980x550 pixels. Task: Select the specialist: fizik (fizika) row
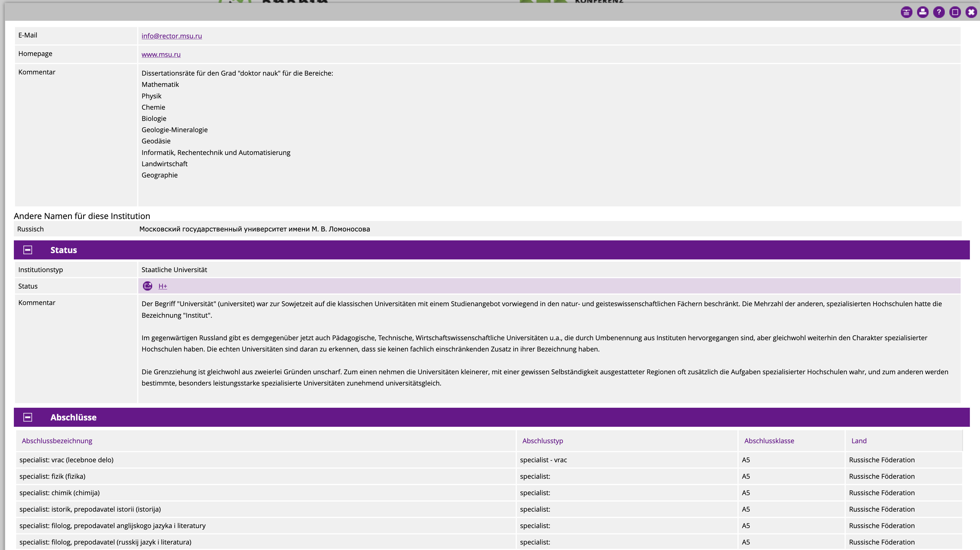coord(52,476)
